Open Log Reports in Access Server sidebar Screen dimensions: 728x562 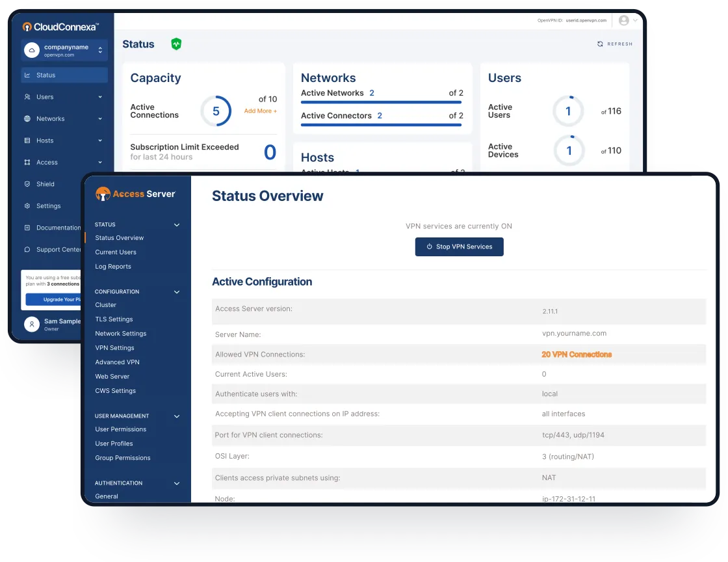point(113,267)
